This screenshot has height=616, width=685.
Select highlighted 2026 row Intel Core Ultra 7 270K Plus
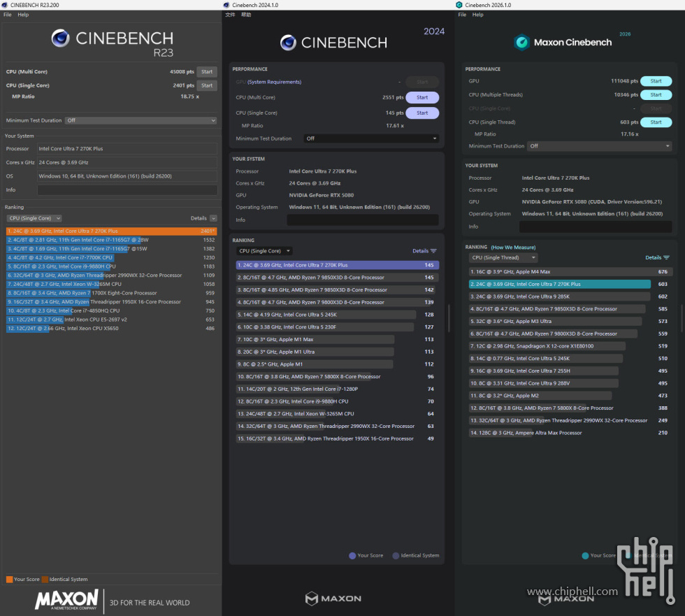coord(570,284)
